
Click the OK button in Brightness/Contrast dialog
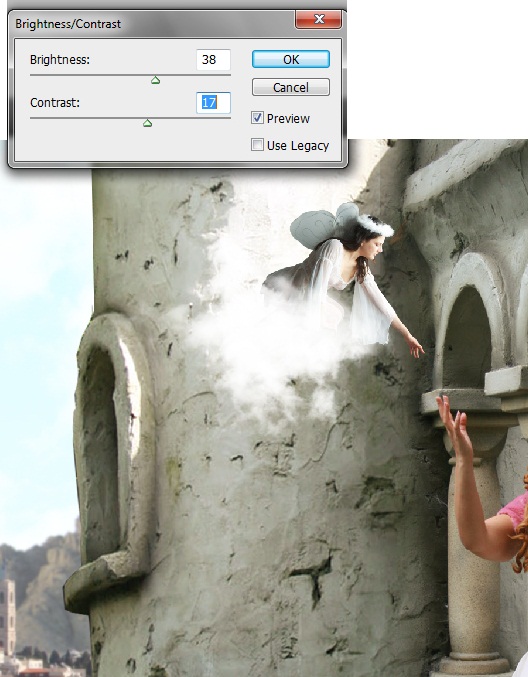(x=291, y=59)
